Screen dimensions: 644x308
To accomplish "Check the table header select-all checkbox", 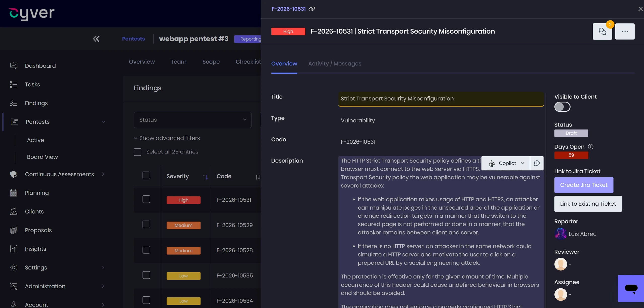I will (x=146, y=175).
